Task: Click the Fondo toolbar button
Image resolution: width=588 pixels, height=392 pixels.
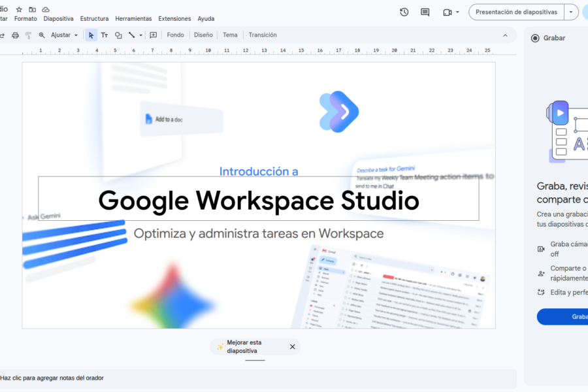Action: pos(176,35)
